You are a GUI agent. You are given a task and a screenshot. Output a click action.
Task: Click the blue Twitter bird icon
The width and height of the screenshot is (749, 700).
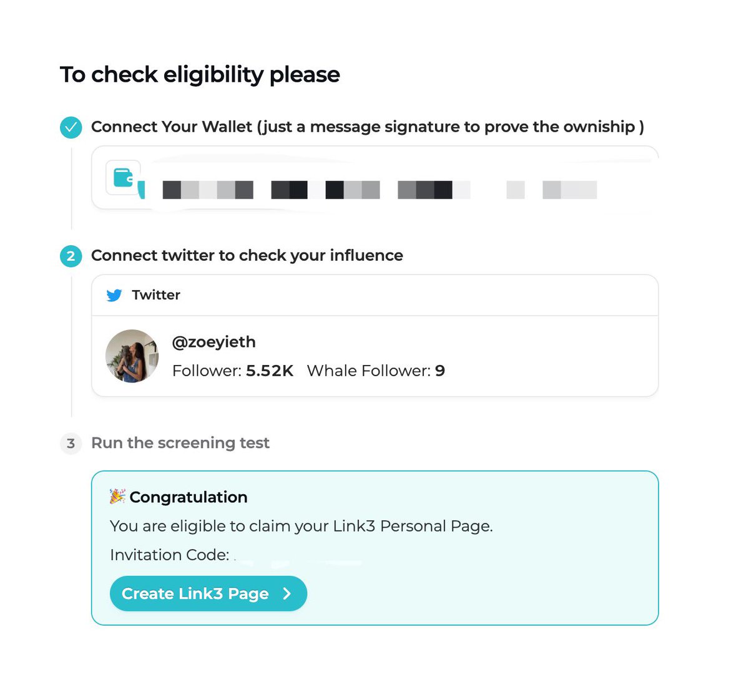click(114, 295)
